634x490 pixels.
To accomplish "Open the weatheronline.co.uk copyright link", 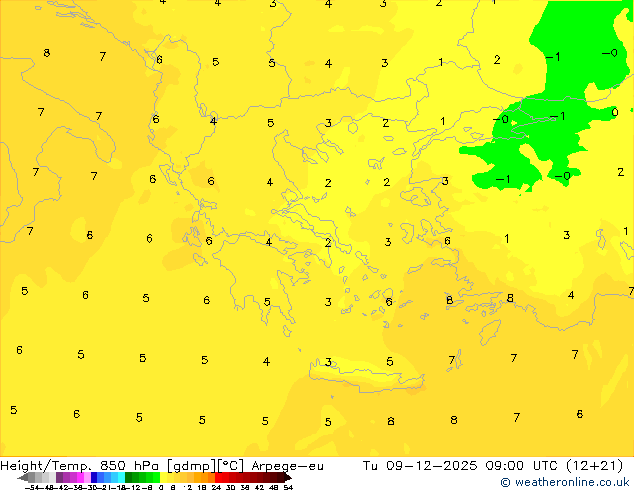I will tap(565, 482).
